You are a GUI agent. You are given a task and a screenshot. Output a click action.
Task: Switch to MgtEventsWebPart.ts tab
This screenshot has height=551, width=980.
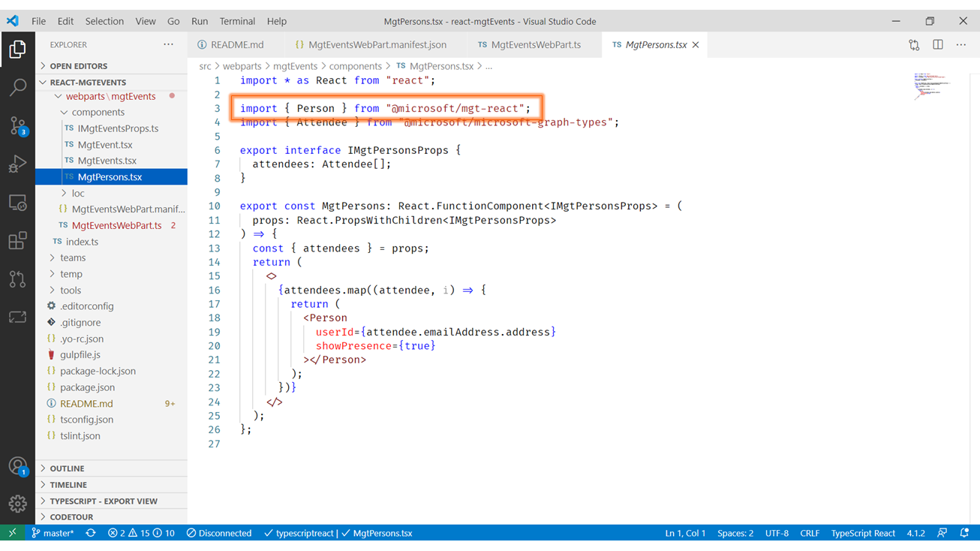click(x=535, y=45)
